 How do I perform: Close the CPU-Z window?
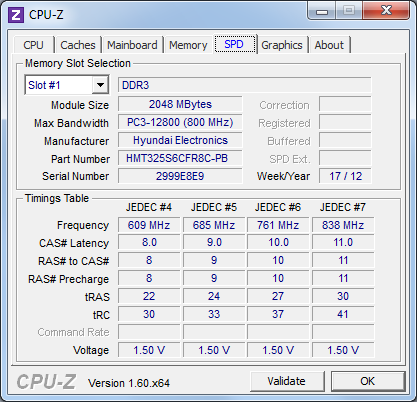pyautogui.click(x=386, y=10)
